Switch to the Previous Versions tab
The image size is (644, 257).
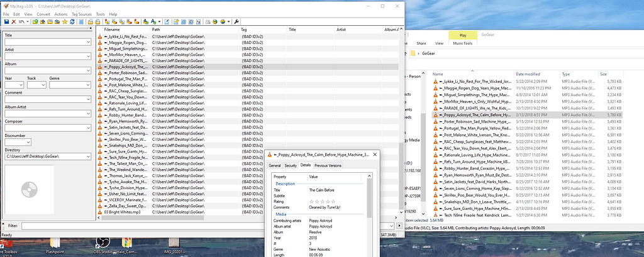click(x=328, y=165)
